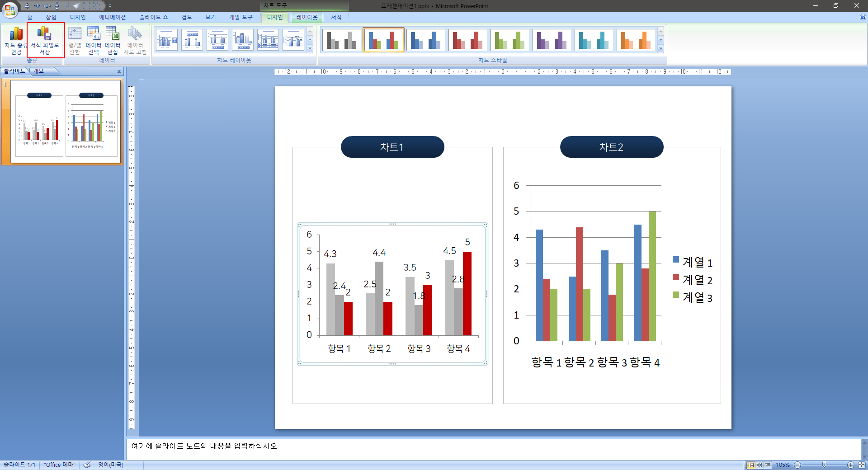Open Customize Quick Access Toolbar dropdown
This screenshot has width=868, height=470.
(x=110, y=6)
